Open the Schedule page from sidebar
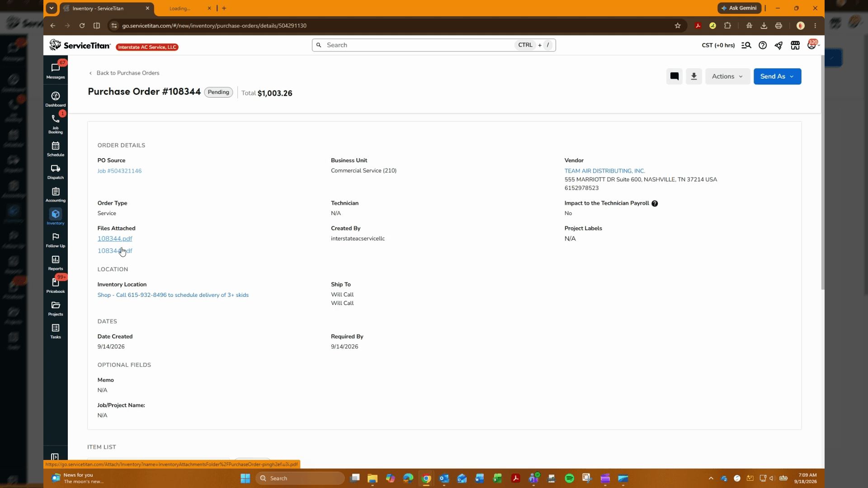This screenshot has height=488, width=868. pyautogui.click(x=56, y=149)
